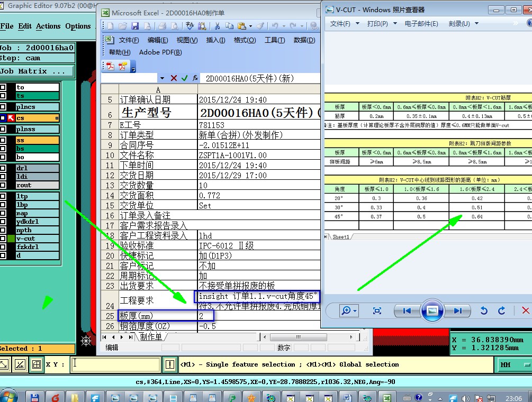
Task: Open the Undo history dropdown arrow
Action: click(x=283, y=26)
